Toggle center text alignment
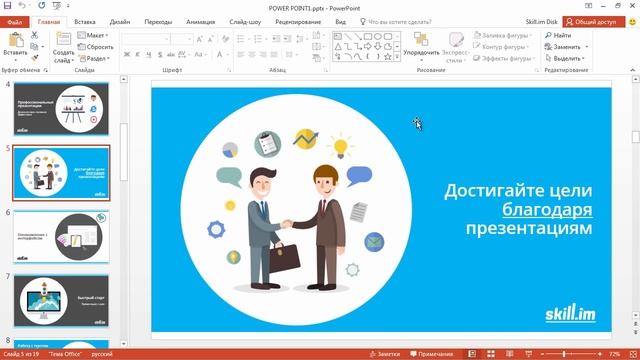The height and width of the screenshot is (360, 640). click(x=252, y=54)
